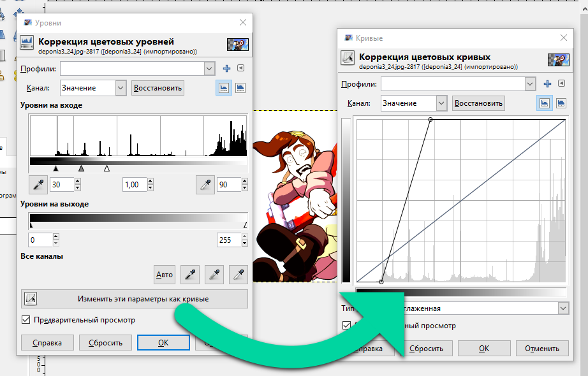
Task: Select the linear histogram icon in the Levels dialog
Action: coord(224,88)
